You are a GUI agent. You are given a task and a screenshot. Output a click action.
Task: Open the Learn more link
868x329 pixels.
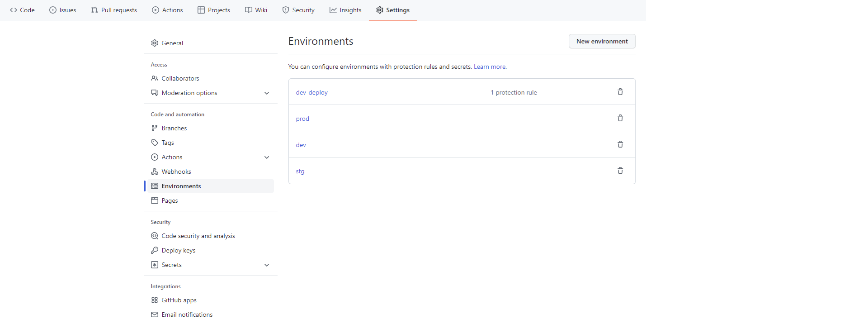pos(490,67)
